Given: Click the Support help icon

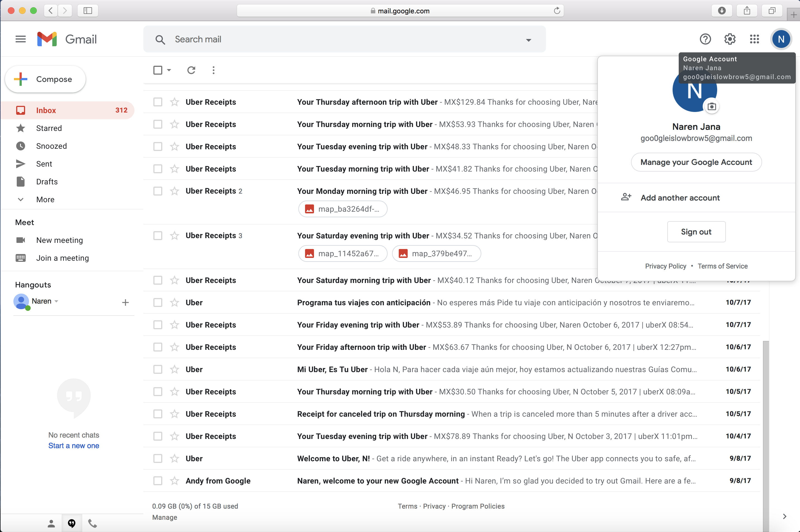Looking at the screenshot, I should click(x=705, y=39).
